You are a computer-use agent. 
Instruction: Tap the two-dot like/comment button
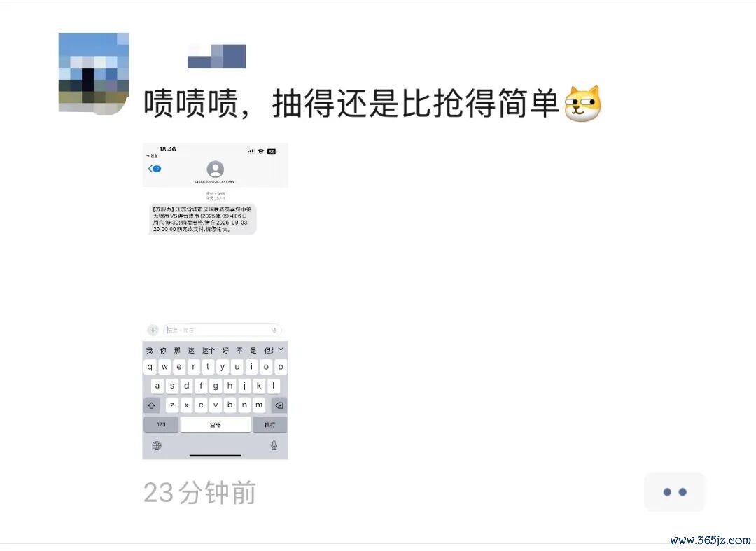675,491
